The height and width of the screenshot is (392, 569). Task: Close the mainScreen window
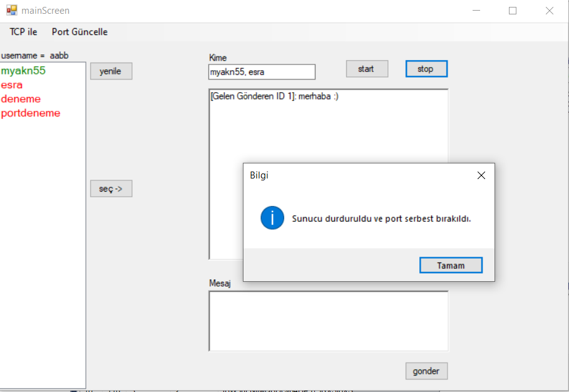pyautogui.click(x=550, y=11)
